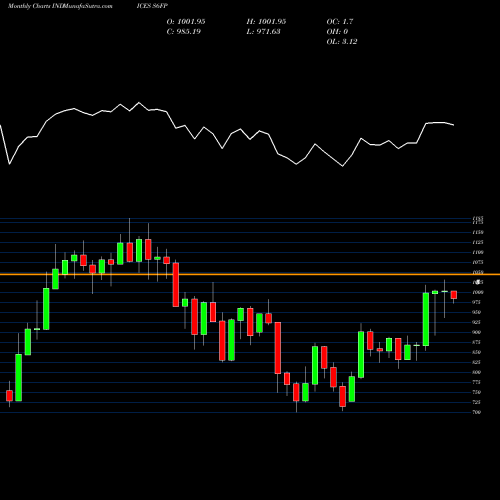Click the 875 price axis label

pyautogui.click(x=477, y=342)
